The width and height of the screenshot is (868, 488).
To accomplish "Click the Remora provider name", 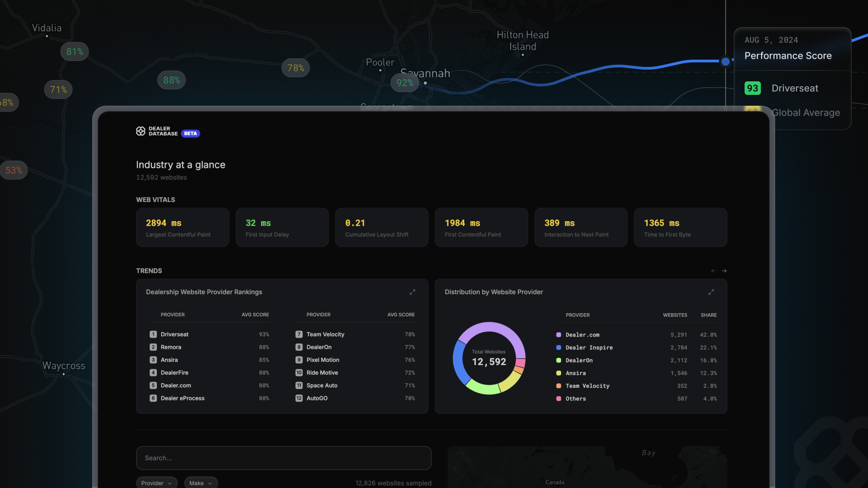I will coord(171,347).
